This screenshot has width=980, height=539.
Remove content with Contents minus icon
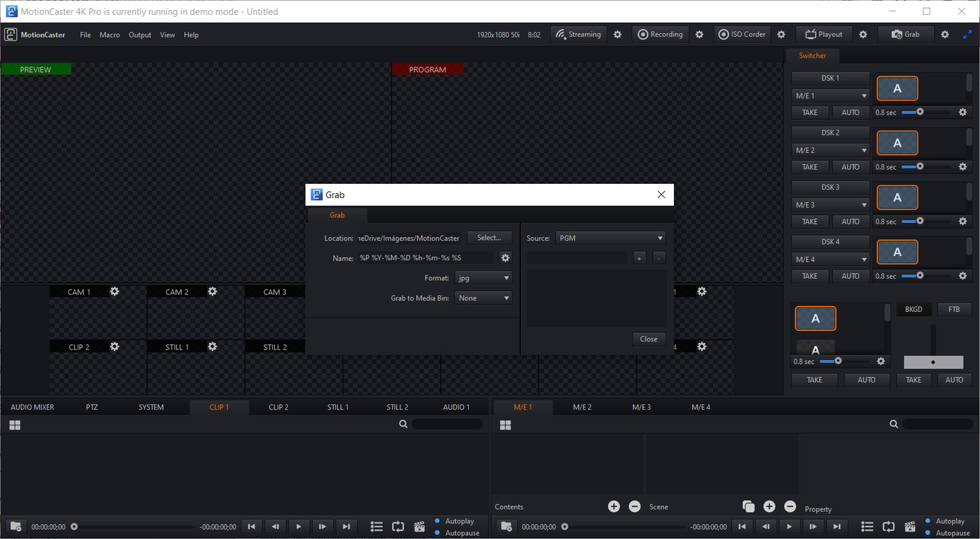point(635,507)
